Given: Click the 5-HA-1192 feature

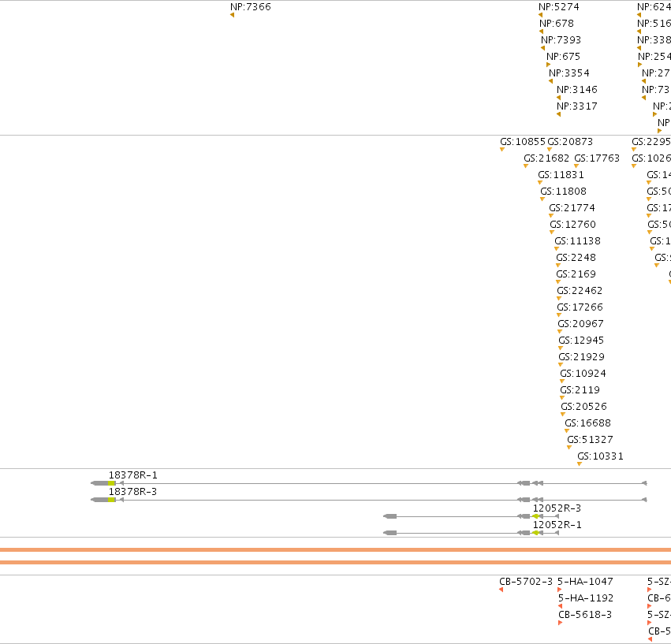Looking at the screenshot, I should (x=560, y=606).
